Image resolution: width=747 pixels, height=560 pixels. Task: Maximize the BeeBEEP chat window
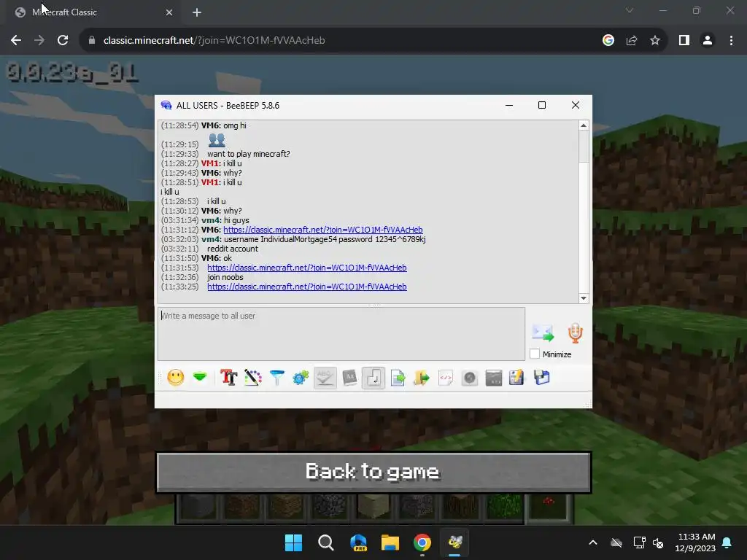[x=542, y=105]
